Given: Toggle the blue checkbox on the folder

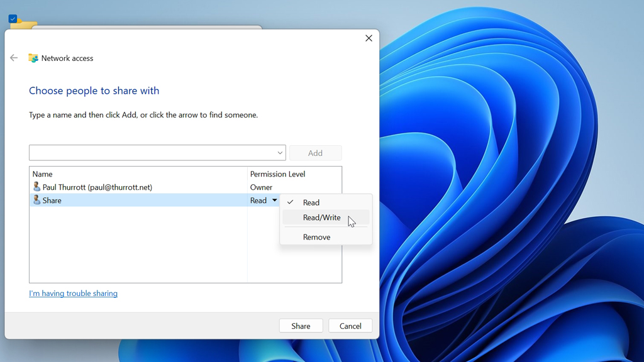Looking at the screenshot, I should (x=13, y=19).
